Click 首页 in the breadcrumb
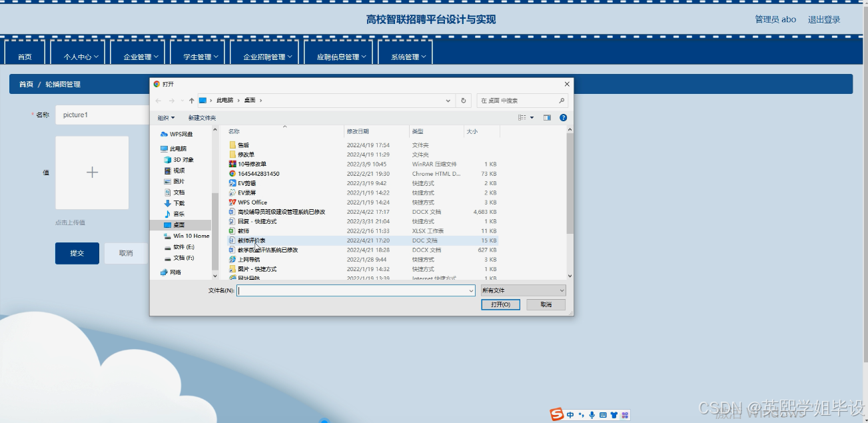 pos(26,85)
